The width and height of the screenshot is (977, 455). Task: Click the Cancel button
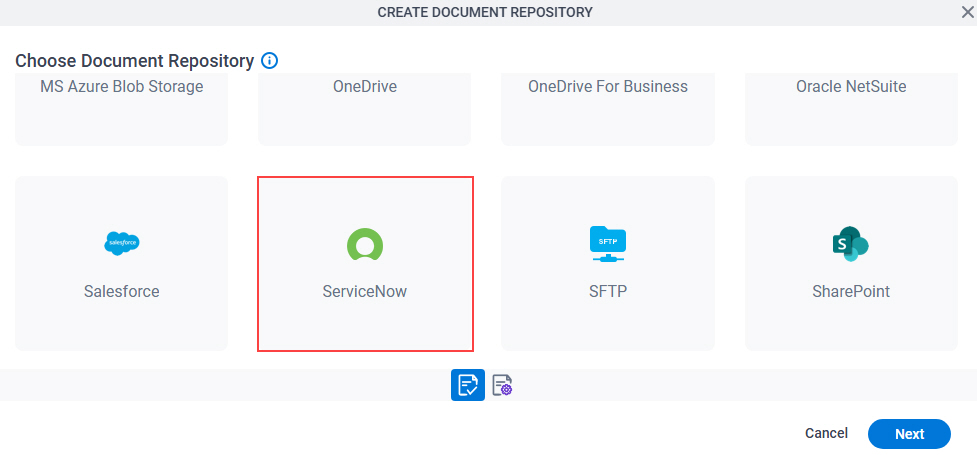[826, 433]
